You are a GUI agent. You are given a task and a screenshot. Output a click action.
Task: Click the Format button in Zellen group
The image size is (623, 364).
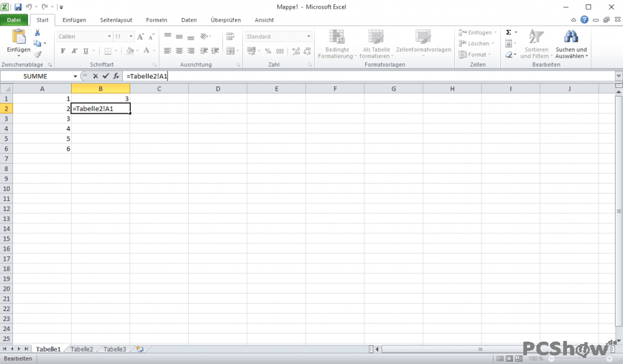pyautogui.click(x=475, y=54)
